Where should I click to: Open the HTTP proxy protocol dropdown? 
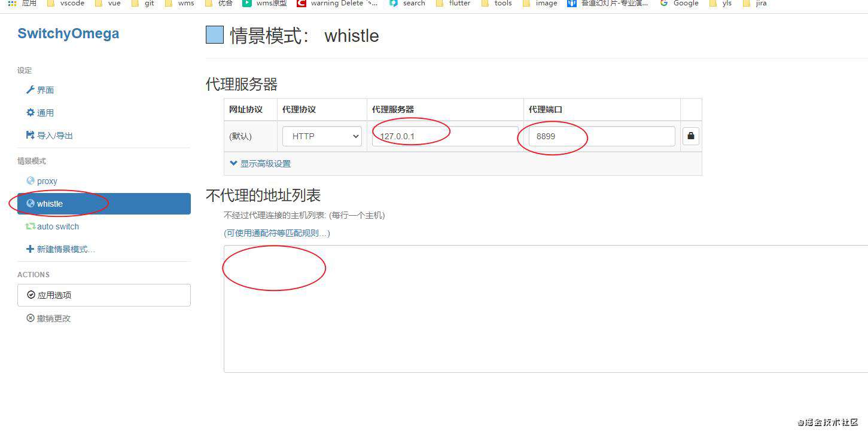[322, 136]
